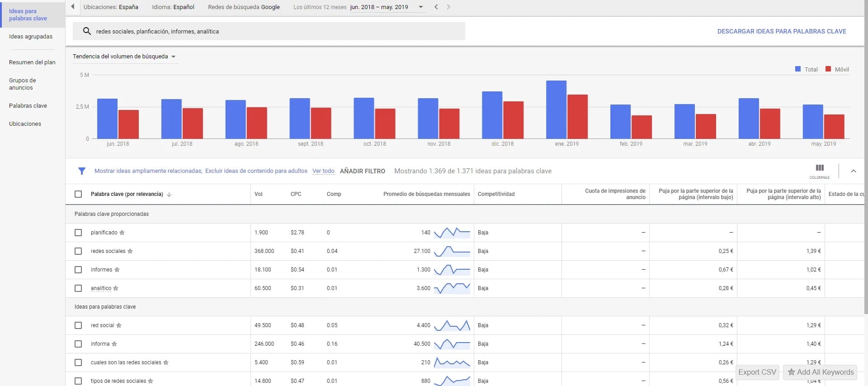868x386 pixels.
Task: Click the search magnifier icon
Action: [x=87, y=31]
